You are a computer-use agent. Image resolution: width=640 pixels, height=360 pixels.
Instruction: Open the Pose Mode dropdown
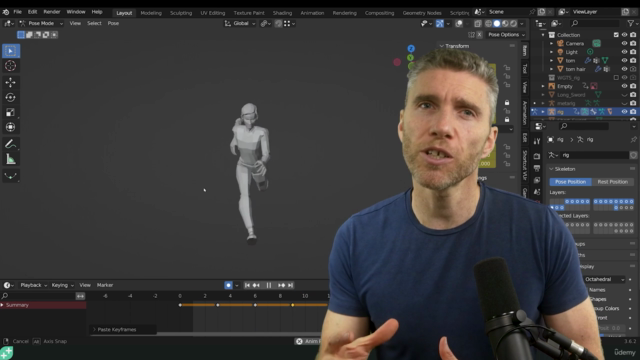[41, 24]
